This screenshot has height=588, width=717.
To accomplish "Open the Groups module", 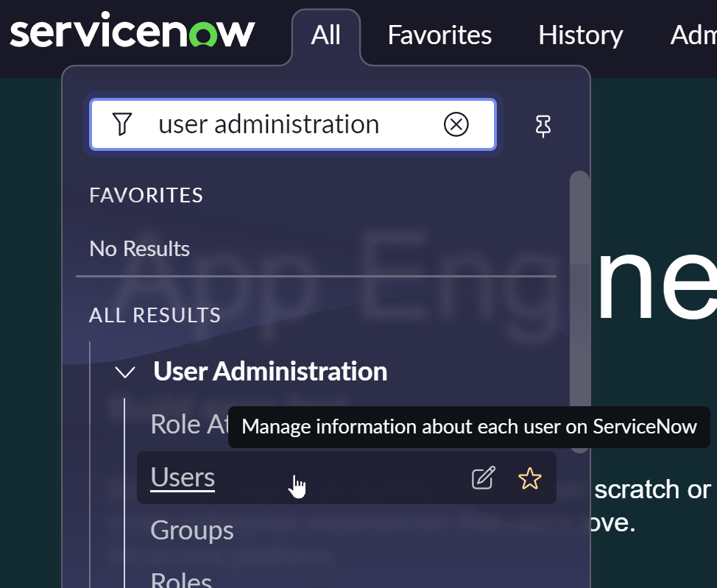I will tap(192, 531).
